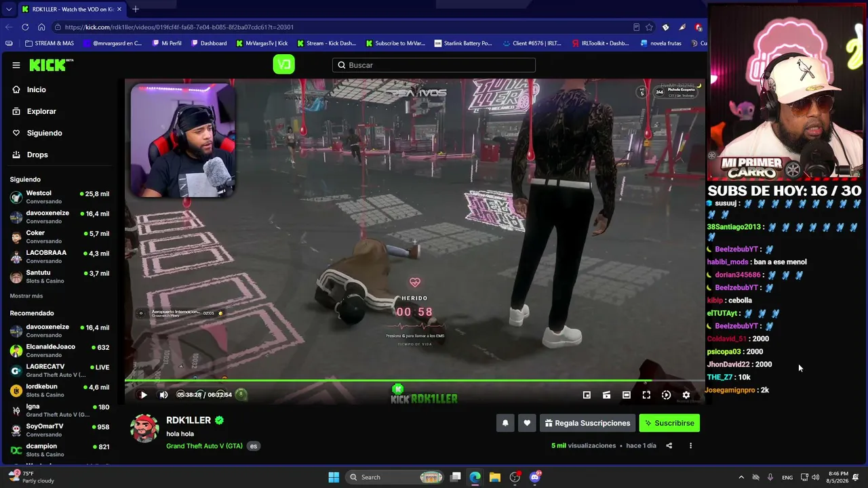Screen dimensions: 868x488
Task: Toggle theater mode in the player
Action: [x=627, y=394]
